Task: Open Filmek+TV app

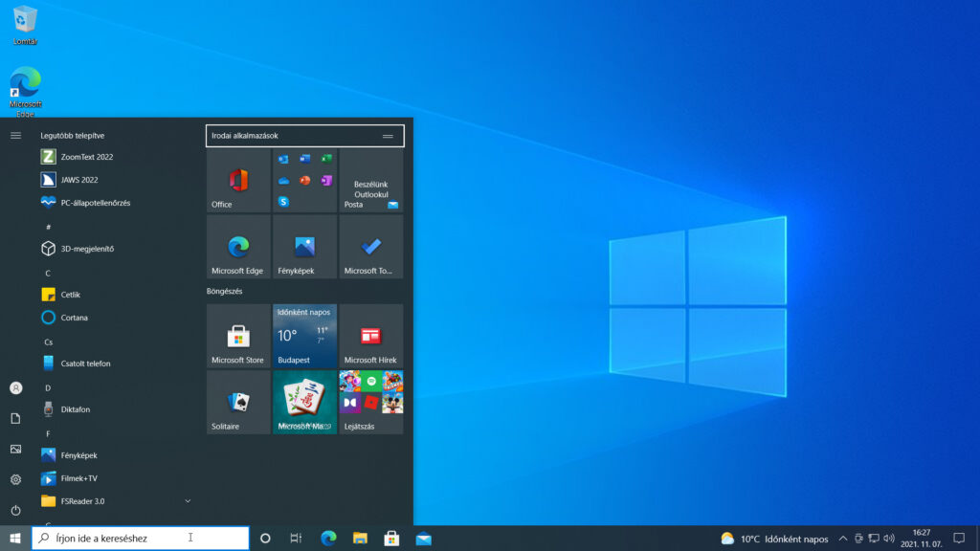Action: [x=116, y=478]
